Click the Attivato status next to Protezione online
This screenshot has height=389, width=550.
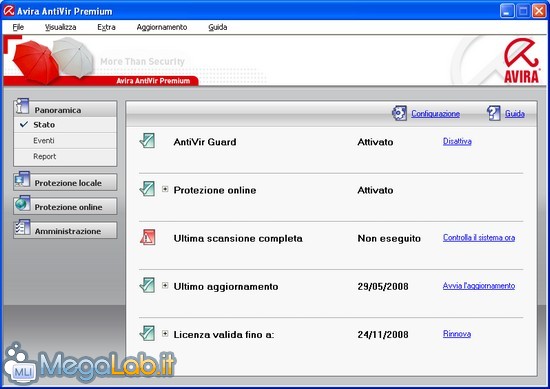pyautogui.click(x=375, y=190)
